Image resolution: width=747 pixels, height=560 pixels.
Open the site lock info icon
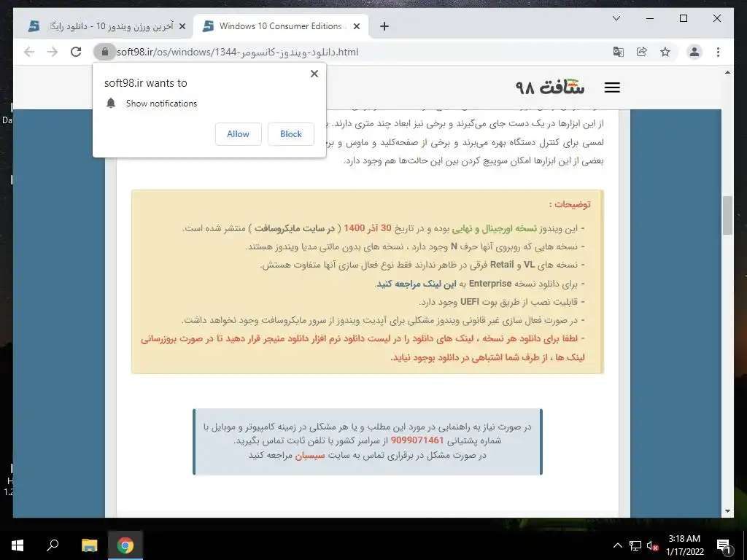click(x=105, y=52)
